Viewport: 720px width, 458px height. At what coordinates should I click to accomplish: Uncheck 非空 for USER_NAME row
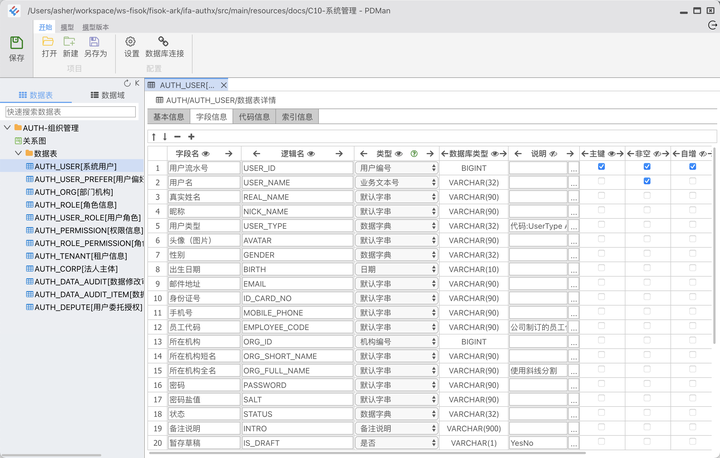click(647, 181)
